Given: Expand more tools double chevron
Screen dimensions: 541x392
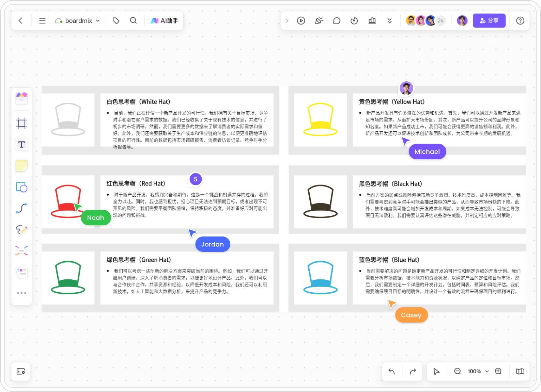Looking at the screenshot, I should click(x=389, y=21).
